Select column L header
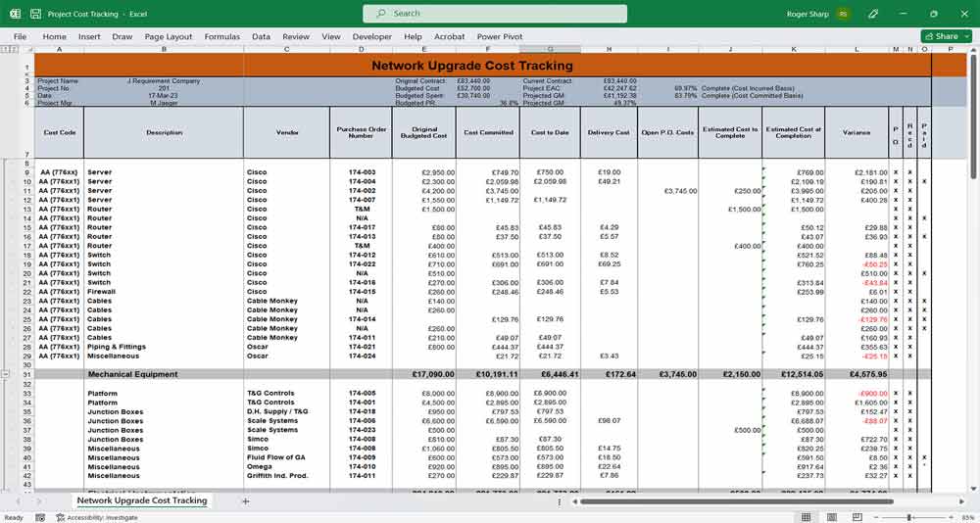 click(857, 49)
